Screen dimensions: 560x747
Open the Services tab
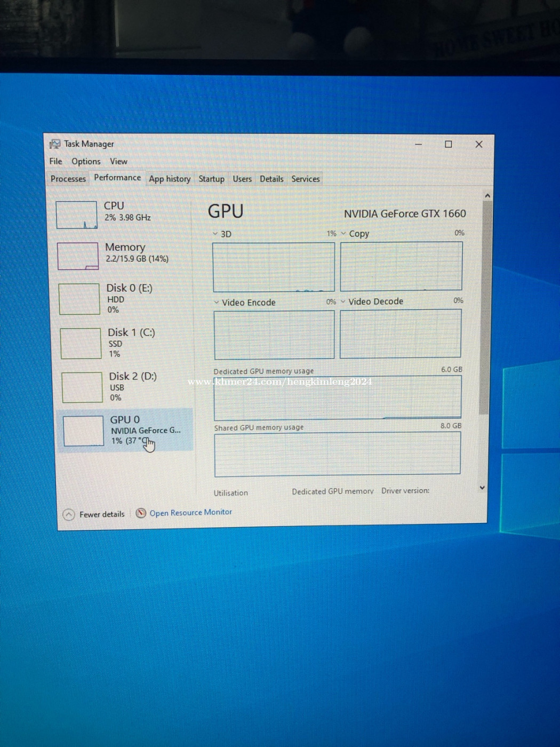click(x=306, y=179)
